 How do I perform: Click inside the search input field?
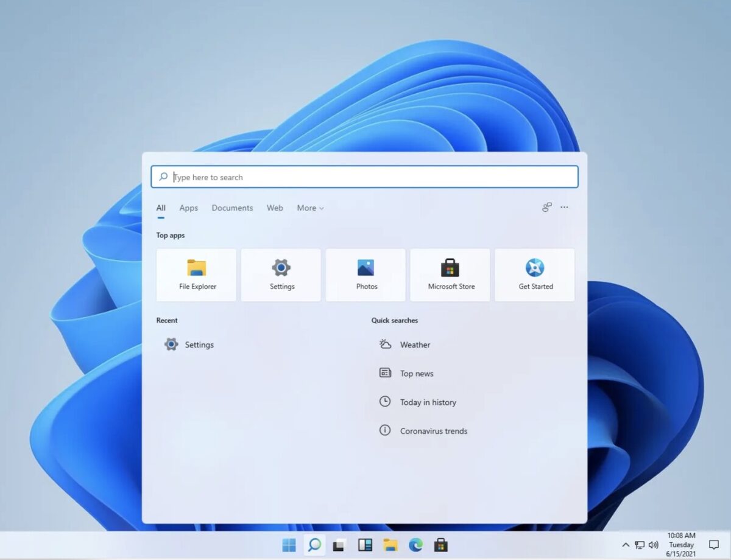365,177
